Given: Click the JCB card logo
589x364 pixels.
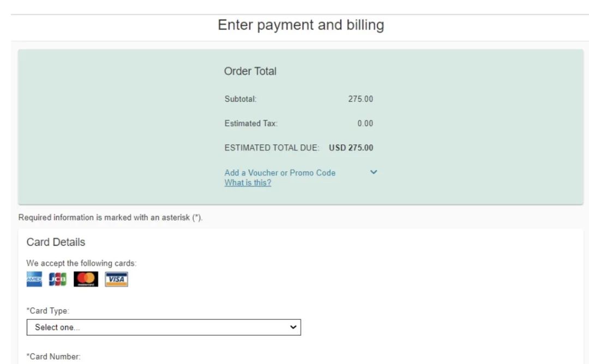Looking at the screenshot, I should 57,279.
